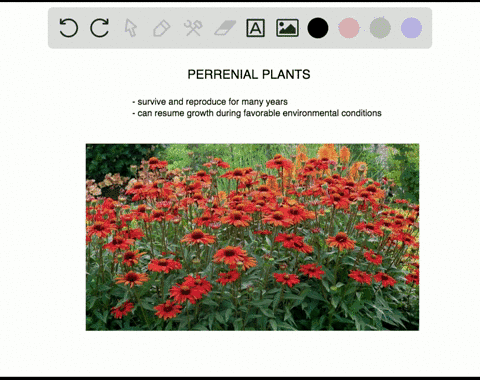480x380 pixels.
Task: Click the PERRENIAL PLANTS title text
Action: 249,74
